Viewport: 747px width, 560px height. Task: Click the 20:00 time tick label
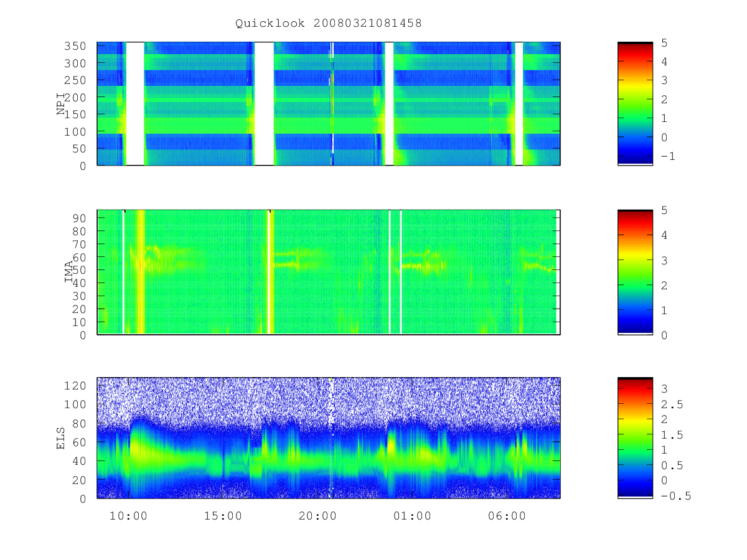tap(317, 516)
